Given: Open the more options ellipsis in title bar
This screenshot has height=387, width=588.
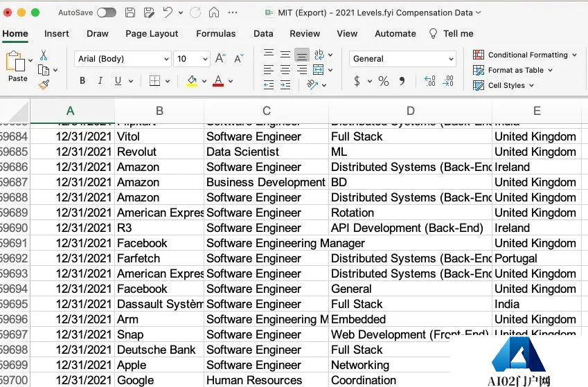Looking at the screenshot, I should click(x=233, y=12).
